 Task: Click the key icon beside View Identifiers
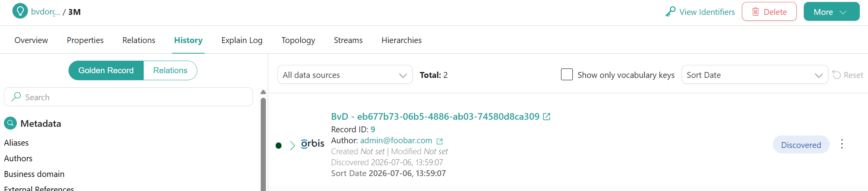(670, 12)
